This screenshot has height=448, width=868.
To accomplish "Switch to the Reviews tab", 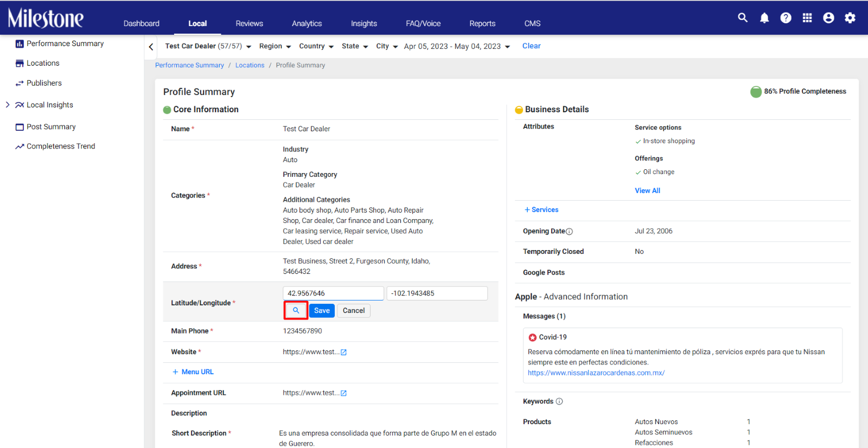I will click(250, 23).
